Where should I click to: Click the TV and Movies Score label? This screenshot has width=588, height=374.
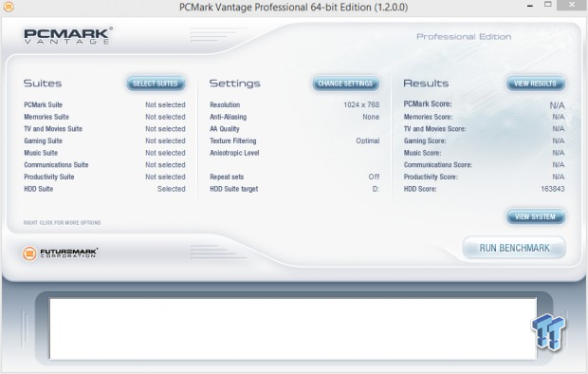point(435,129)
